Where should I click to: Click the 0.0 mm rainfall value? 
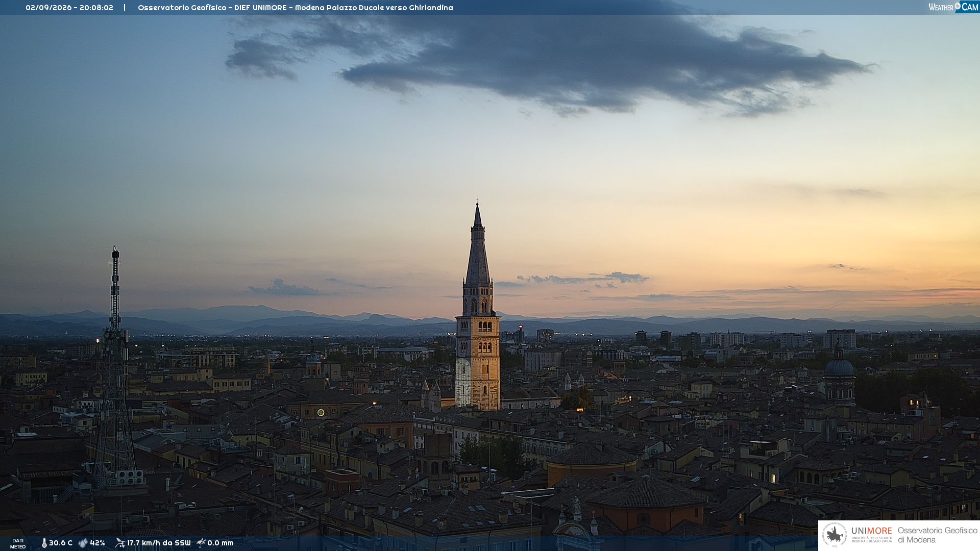click(x=220, y=543)
